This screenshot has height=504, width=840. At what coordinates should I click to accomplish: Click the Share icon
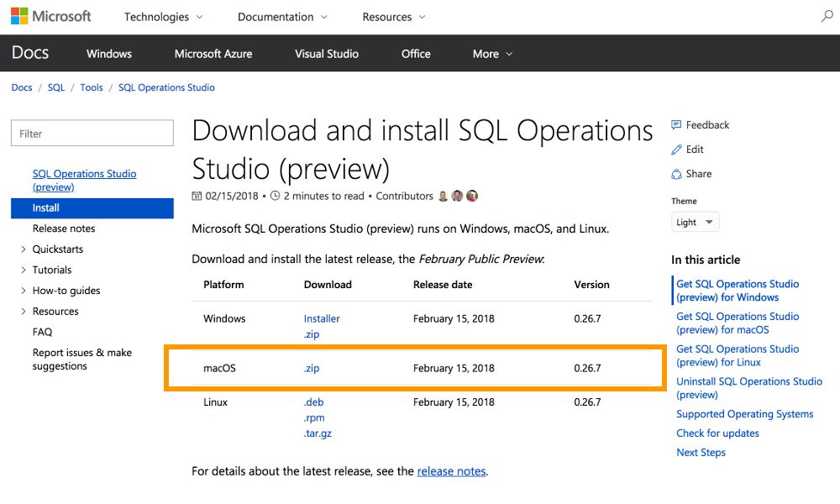click(x=676, y=174)
